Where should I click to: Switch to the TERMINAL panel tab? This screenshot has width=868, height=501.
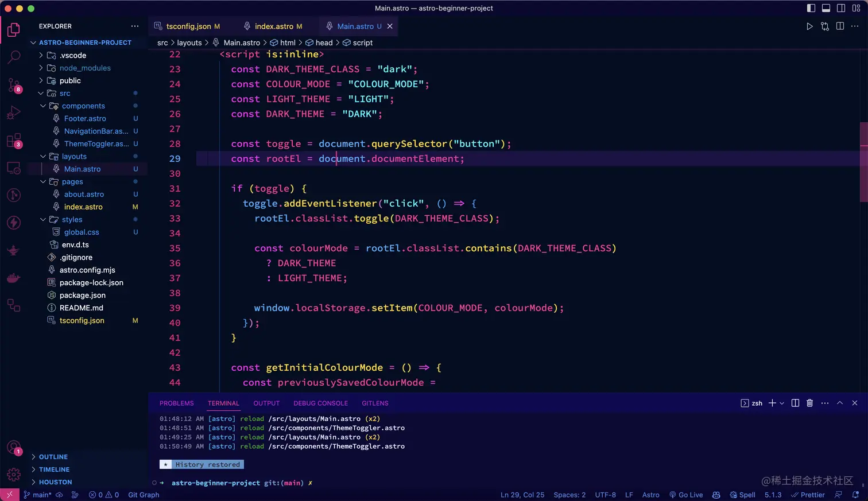pos(223,403)
